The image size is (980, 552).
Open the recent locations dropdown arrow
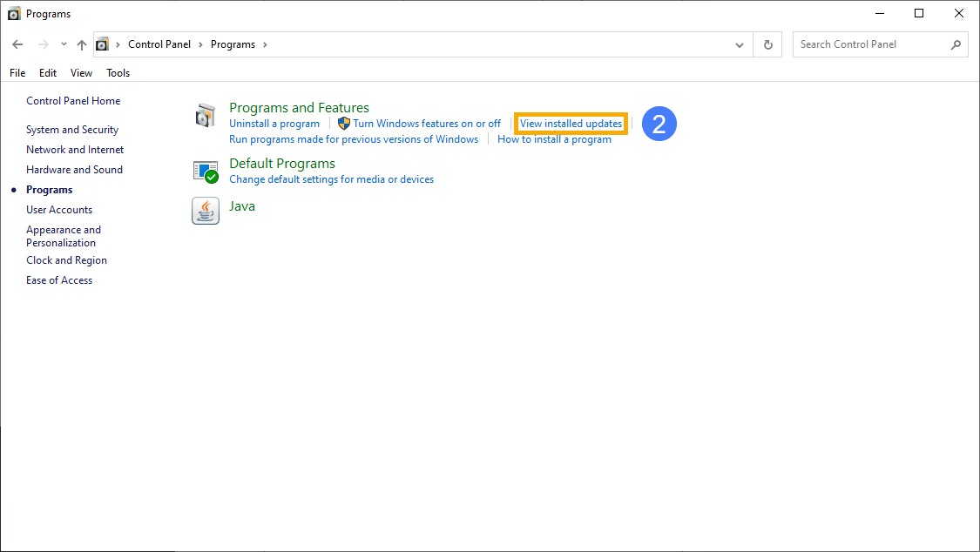64,44
